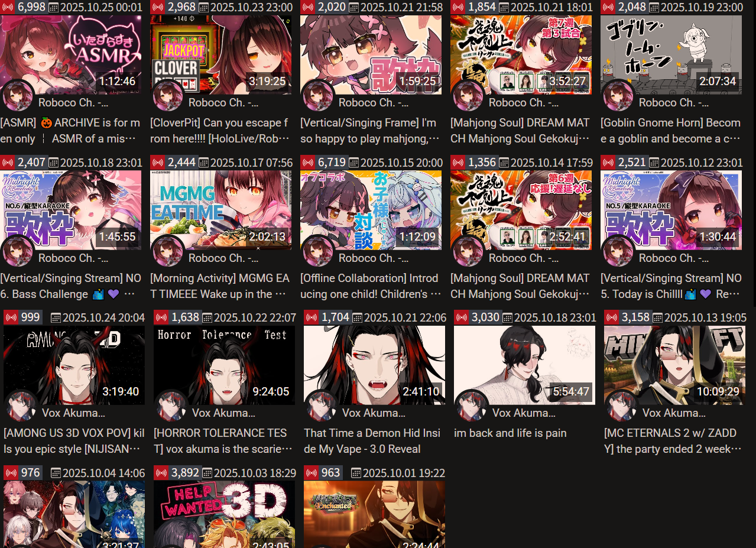Open title link 'im back and life is pain'
The height and width of the screenshot is (548, 756).
pyautogui.click(x=510, y=433)
